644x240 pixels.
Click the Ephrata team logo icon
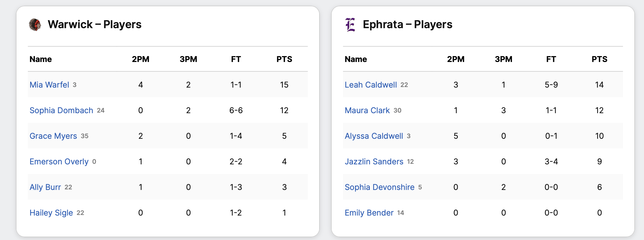point(350,25)
